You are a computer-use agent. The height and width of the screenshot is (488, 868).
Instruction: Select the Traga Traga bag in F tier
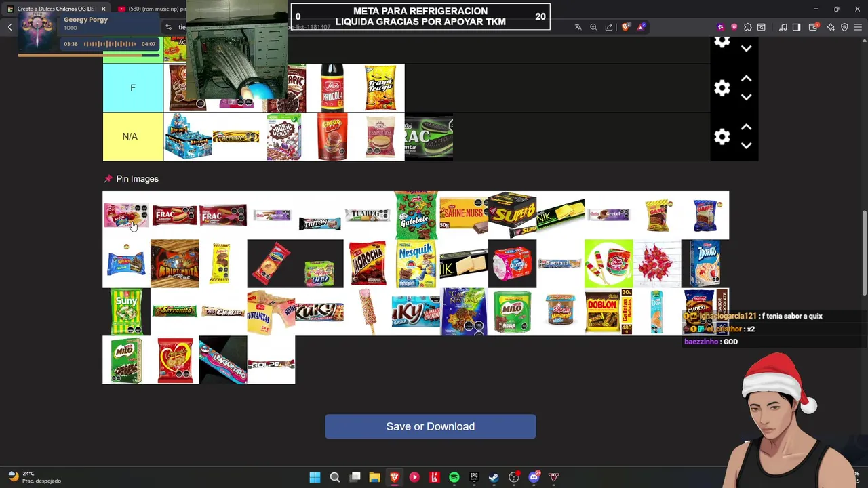(380, 88)
